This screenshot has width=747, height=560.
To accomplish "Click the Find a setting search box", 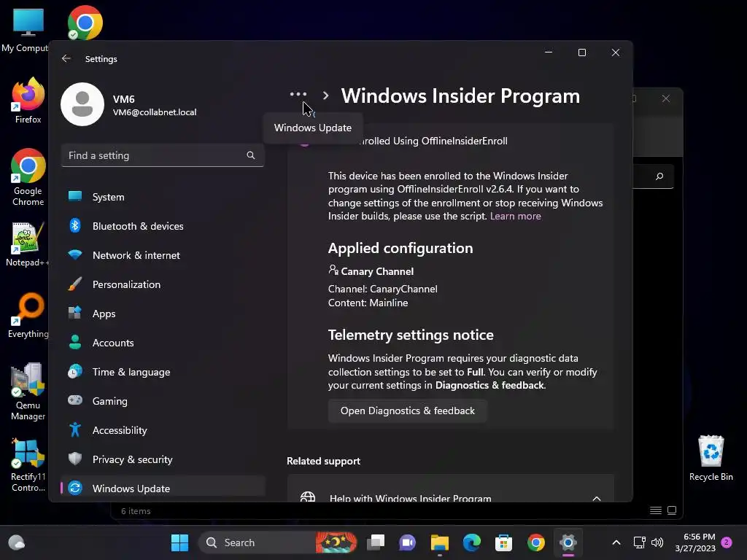I will tap(163, 155).
